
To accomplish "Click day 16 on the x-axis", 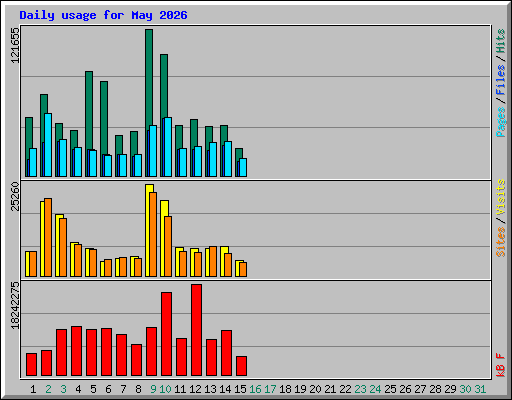I will coord(255,389).
